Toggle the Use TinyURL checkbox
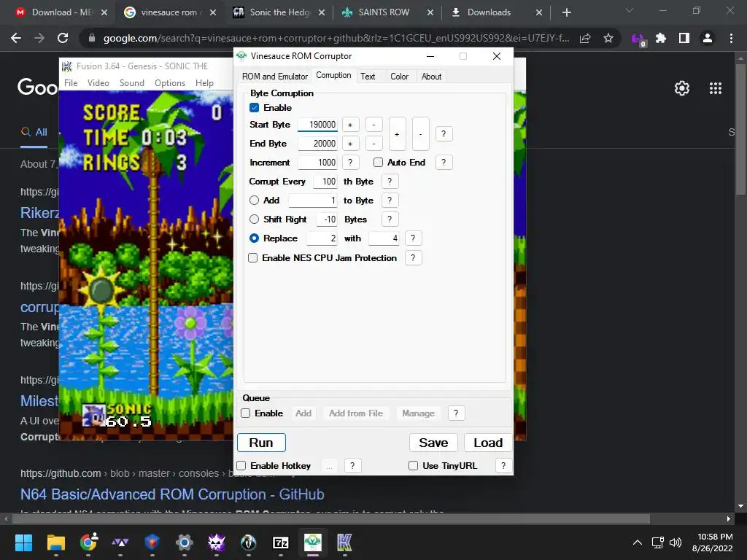Image resolution: width=747 pixels, height=560 pixels. [x=414, y=466]
